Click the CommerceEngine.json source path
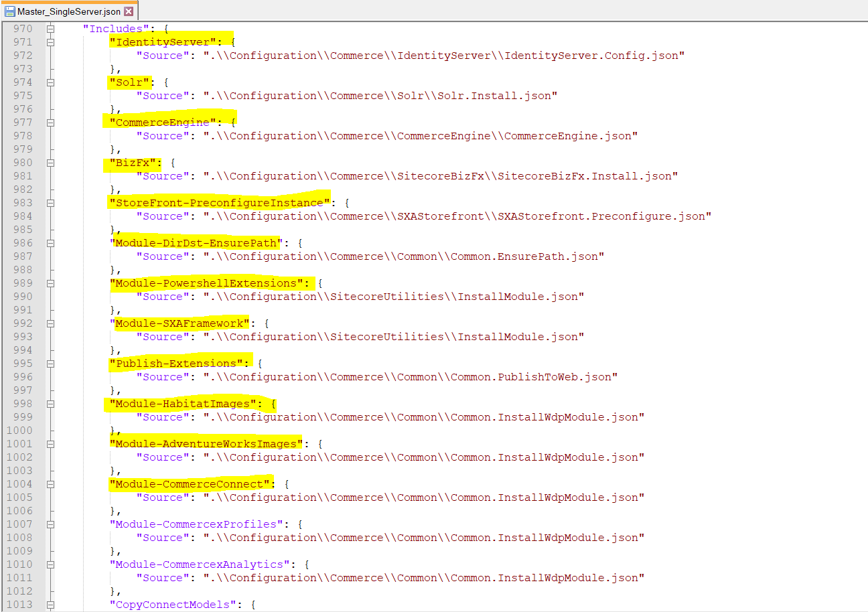This screenshot has height=612, width=868. [421, 136]
